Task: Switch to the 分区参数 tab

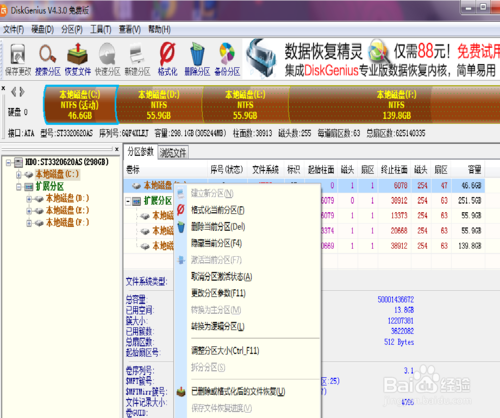Action: [140, 152]
